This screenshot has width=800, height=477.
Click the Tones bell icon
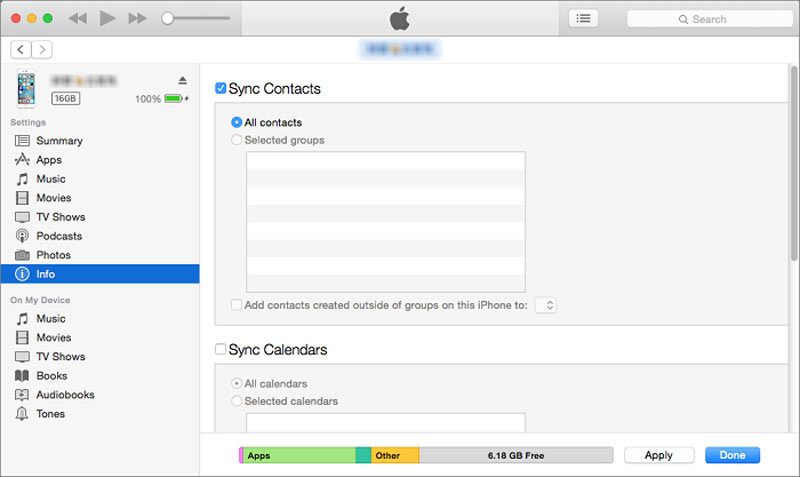[x=22, y=414]
